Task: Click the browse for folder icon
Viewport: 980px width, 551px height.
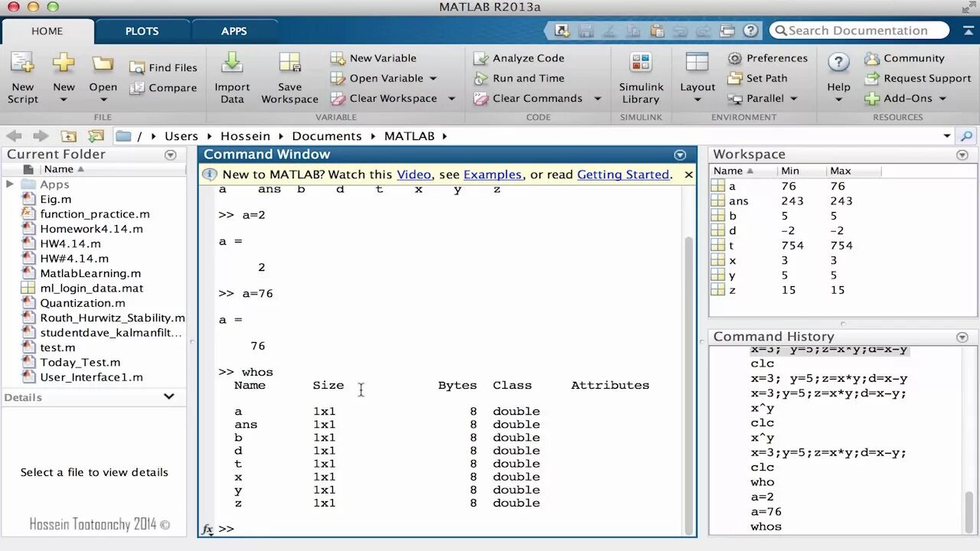Action: [96, 136]
